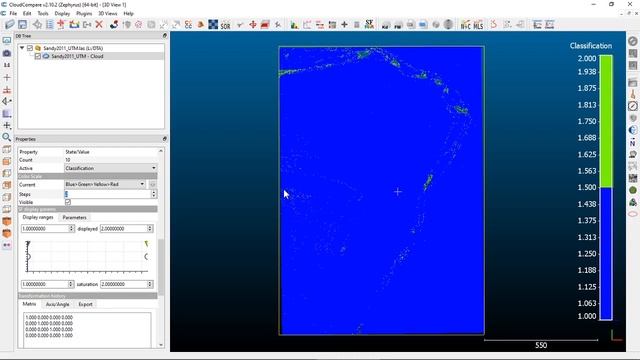Open the Display menu

point(62,13)
